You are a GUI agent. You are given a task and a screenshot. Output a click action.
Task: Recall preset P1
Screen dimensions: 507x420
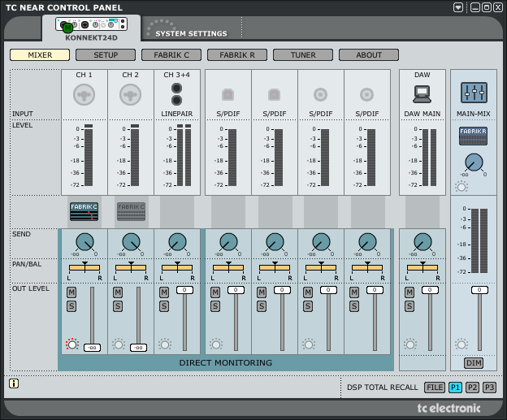coord(455,388)
